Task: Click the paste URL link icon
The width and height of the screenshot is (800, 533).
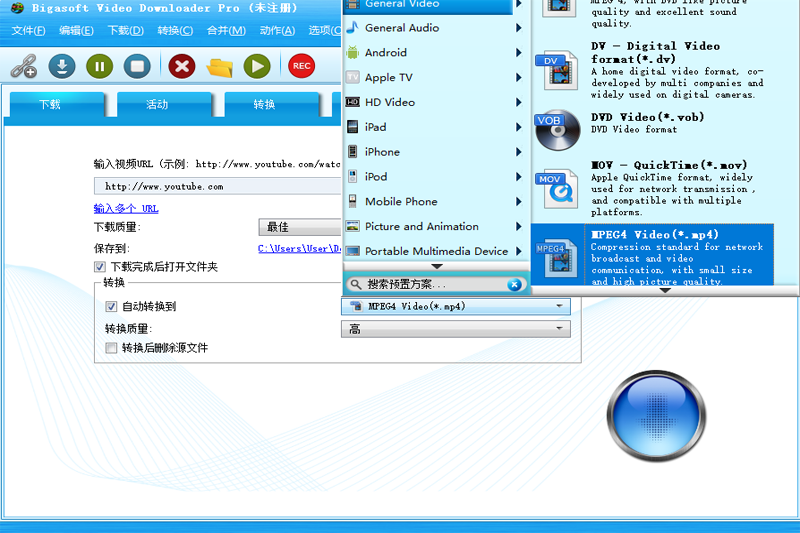Action: pos(23,66)
